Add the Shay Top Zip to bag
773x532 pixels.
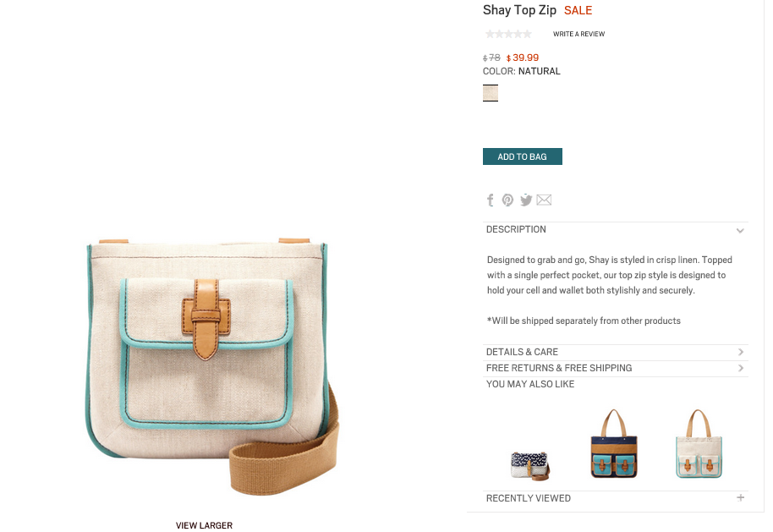click(522, 156)
